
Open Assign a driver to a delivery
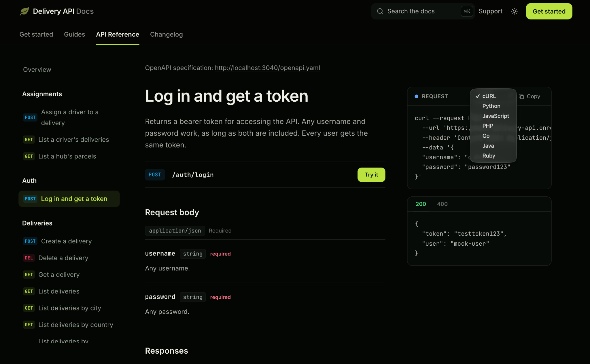[69, 117]
